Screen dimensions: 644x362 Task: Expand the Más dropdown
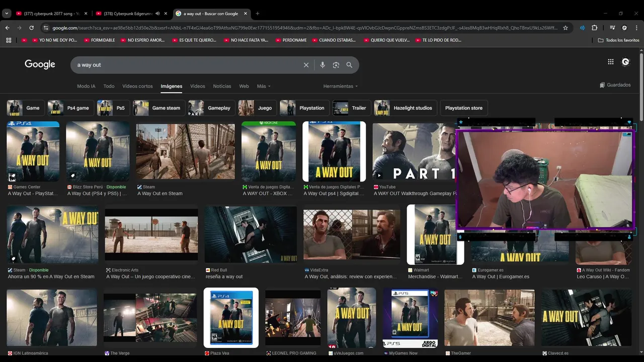pos(264,86)
